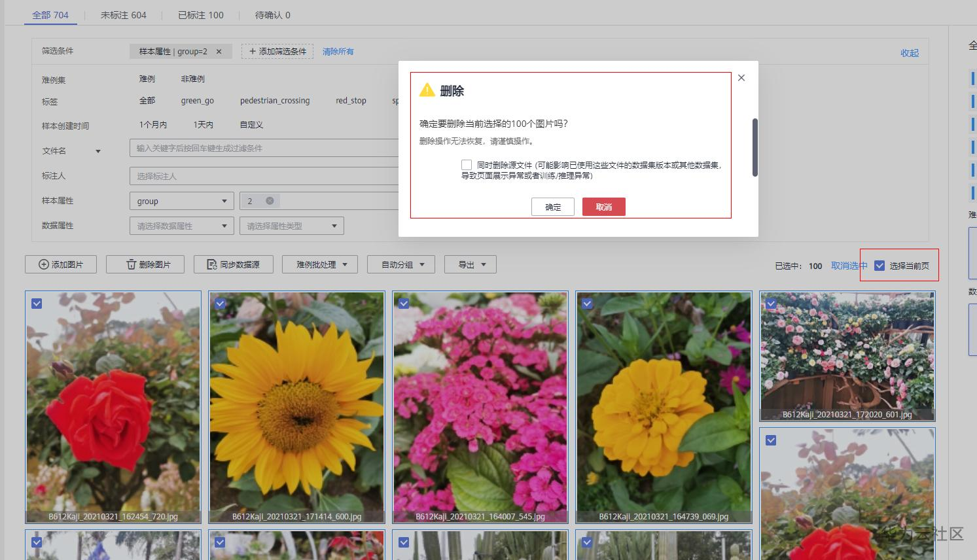
Task: Select the 全部 label filter
Action: click(x=147, y=101)
